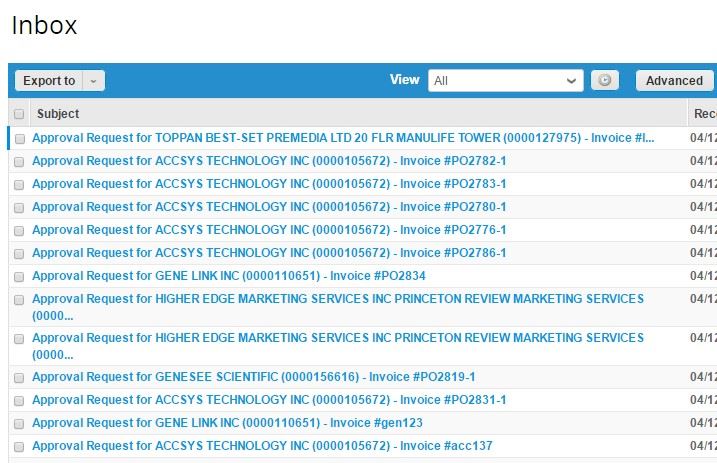Open TOPPAN BEST-SET PREMEDIA approval request
Screen dimensions: 717x463
tap(343, 138)
